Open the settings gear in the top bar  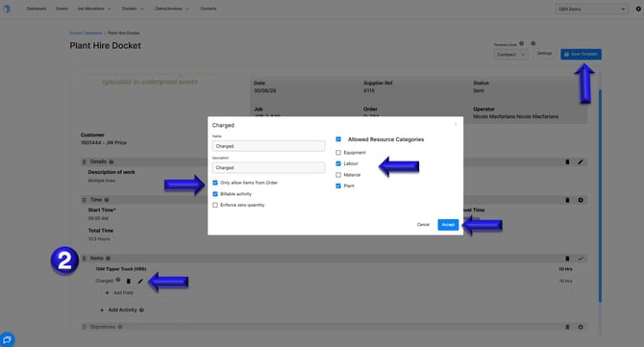coord(638,9)
